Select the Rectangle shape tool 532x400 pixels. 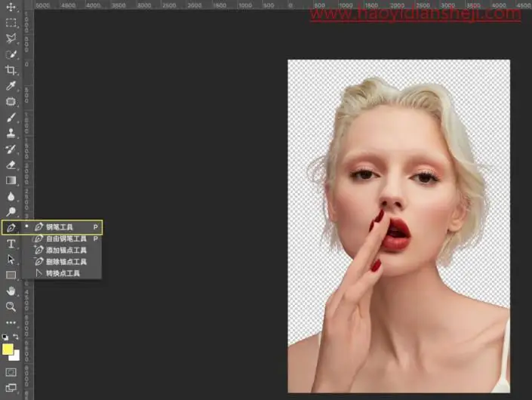[11, 275]
